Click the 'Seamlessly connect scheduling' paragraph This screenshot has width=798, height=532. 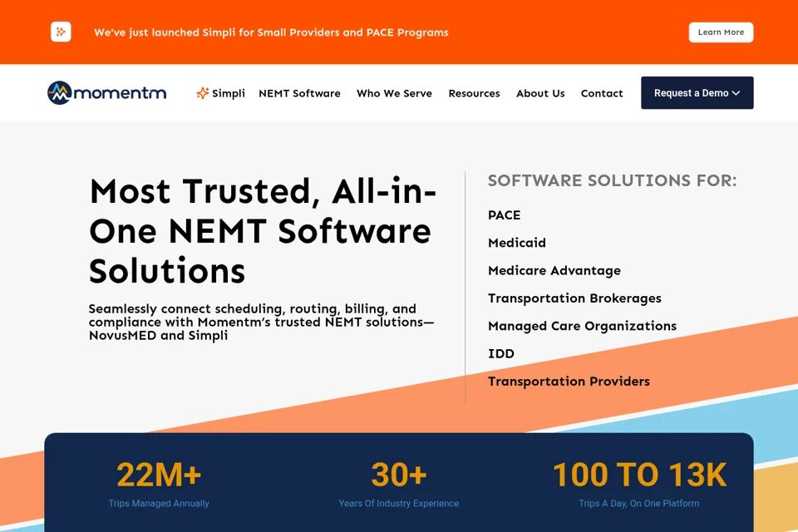[x=261, y=323]
